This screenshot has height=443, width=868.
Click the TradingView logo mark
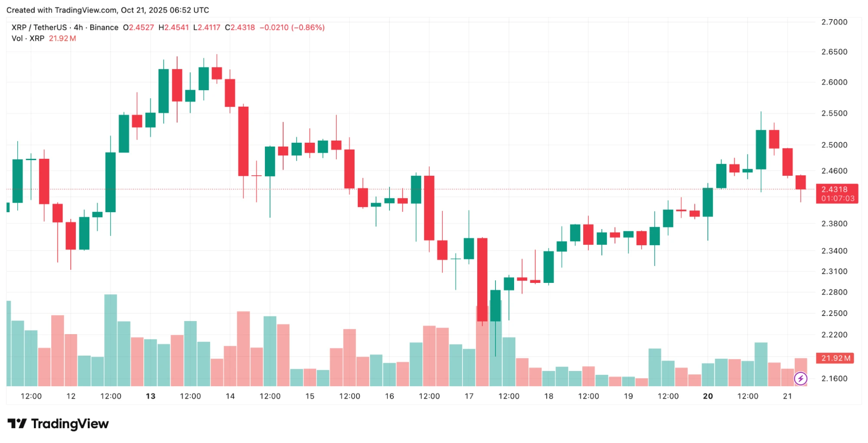pyautogui.click(x=17, y=423)
